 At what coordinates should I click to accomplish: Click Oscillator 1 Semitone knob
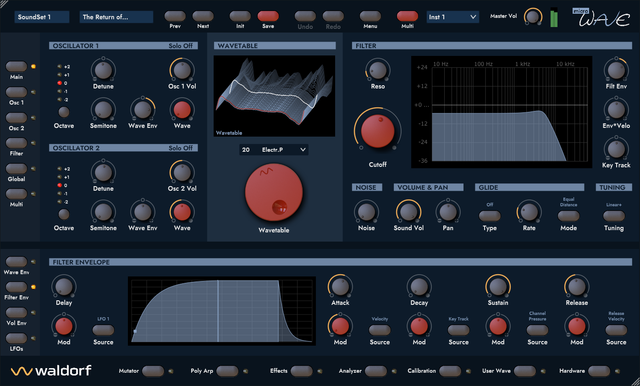pos(103,110)
